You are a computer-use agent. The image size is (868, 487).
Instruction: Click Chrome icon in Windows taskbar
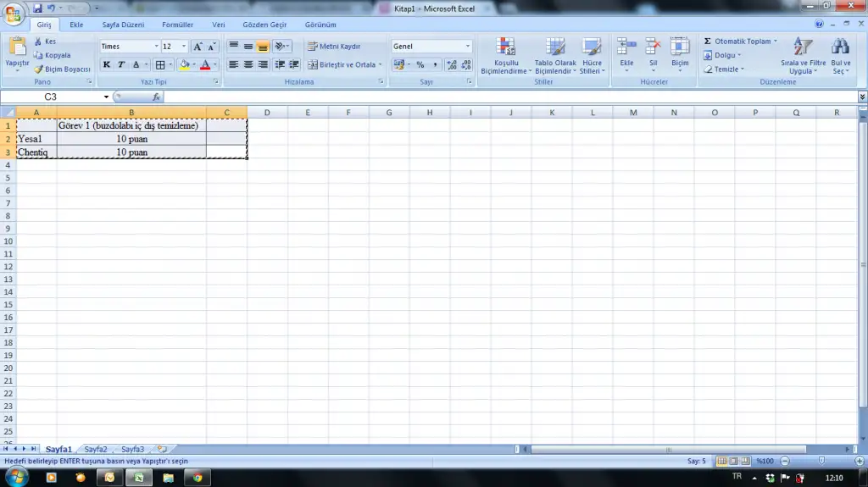point(197,478)
